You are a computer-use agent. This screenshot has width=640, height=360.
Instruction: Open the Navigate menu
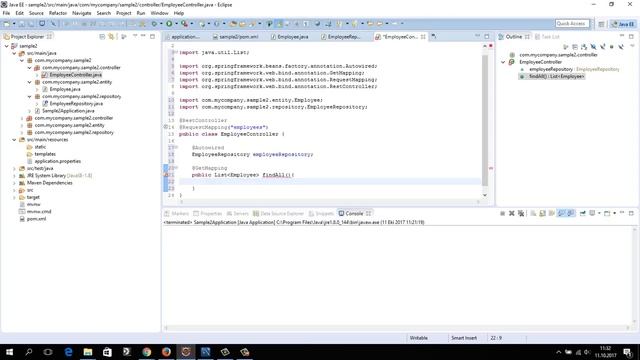point(82,13)
